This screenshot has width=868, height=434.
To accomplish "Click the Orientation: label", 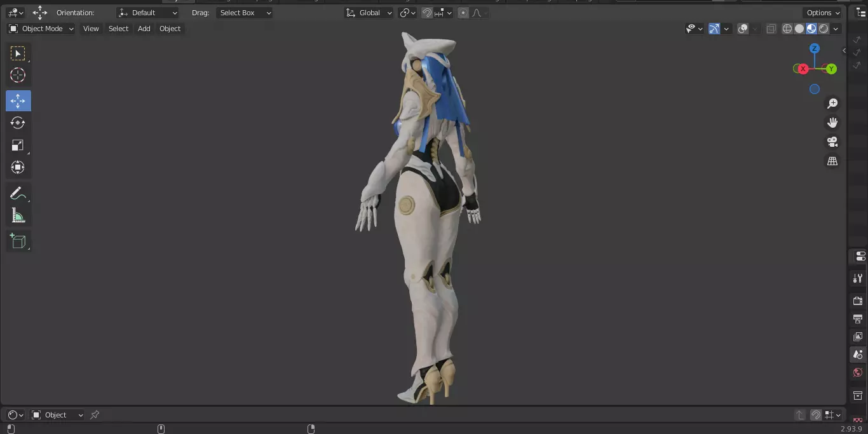I will point(75,13).
